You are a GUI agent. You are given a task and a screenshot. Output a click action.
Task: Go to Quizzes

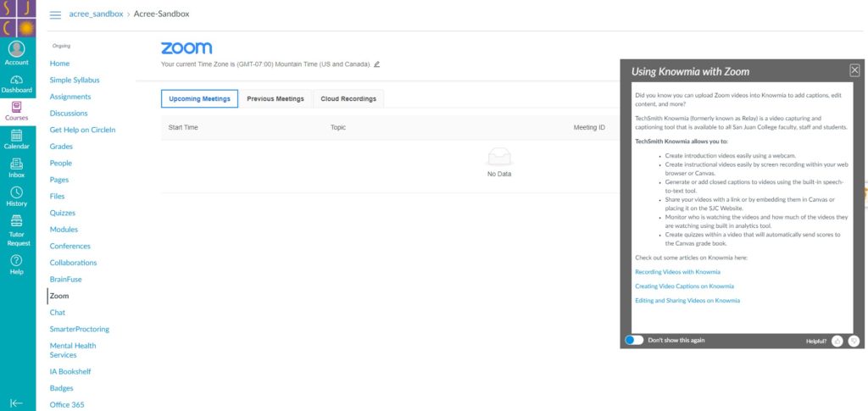(x=63, y=213)
